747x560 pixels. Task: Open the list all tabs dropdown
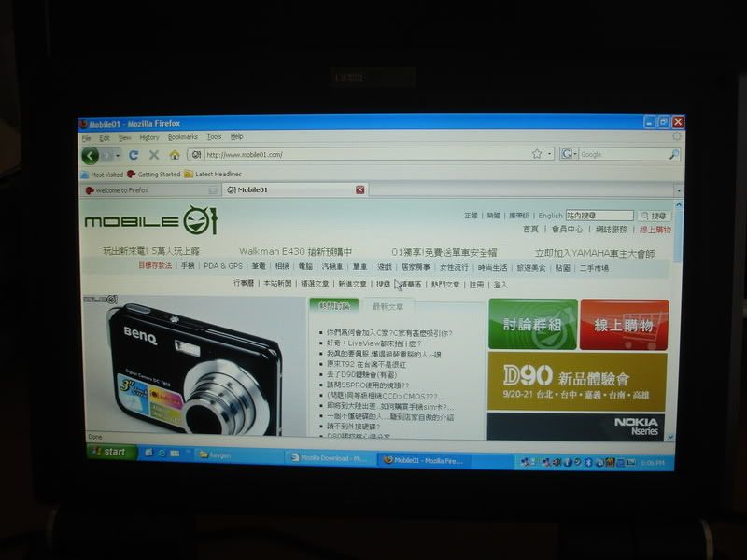[x=679, y=190]
